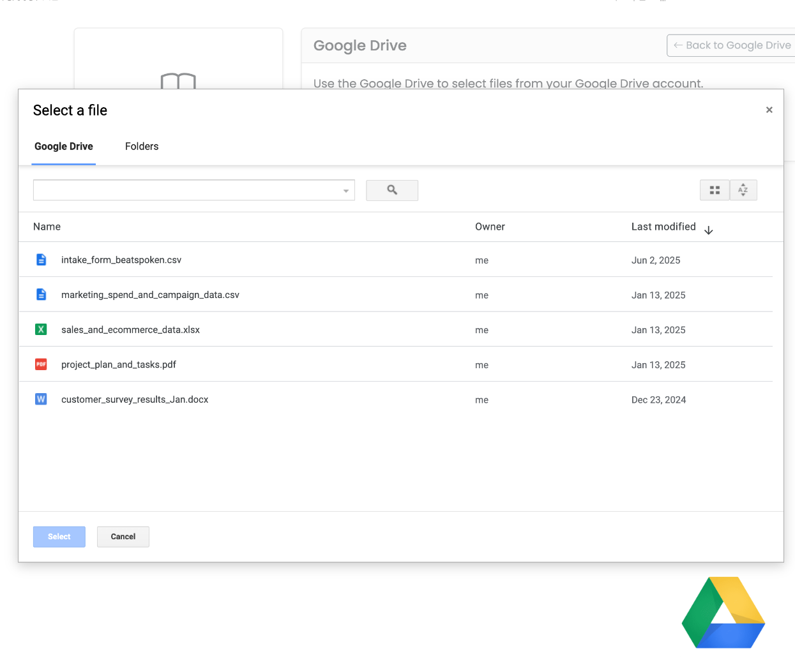Sort by Last modified column header
This screenshot has width=795, height=672.
click(x=663, y=227)
